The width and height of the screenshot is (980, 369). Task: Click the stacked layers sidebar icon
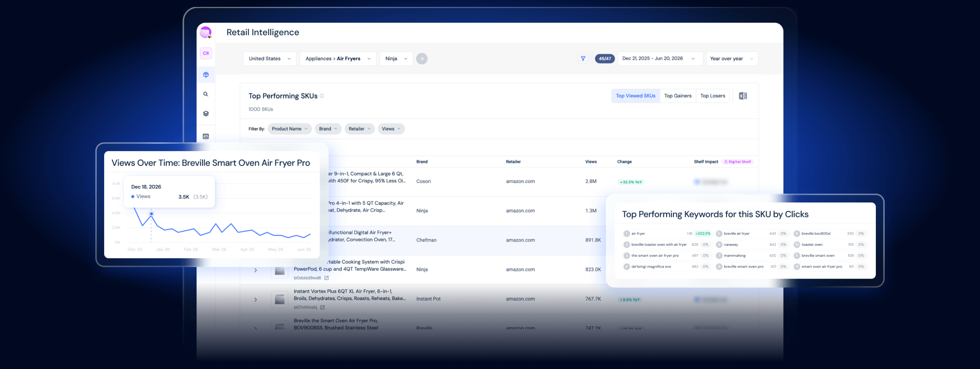click(206, 114)
